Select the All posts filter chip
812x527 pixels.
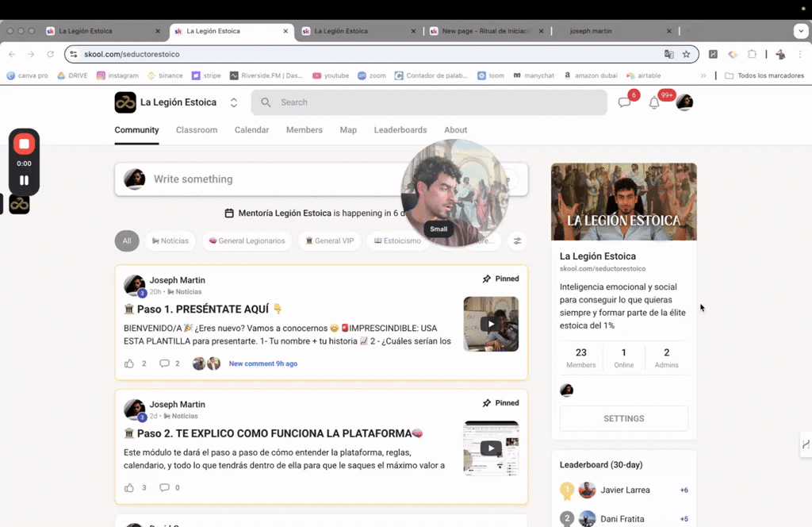click(x=126, y=240)
